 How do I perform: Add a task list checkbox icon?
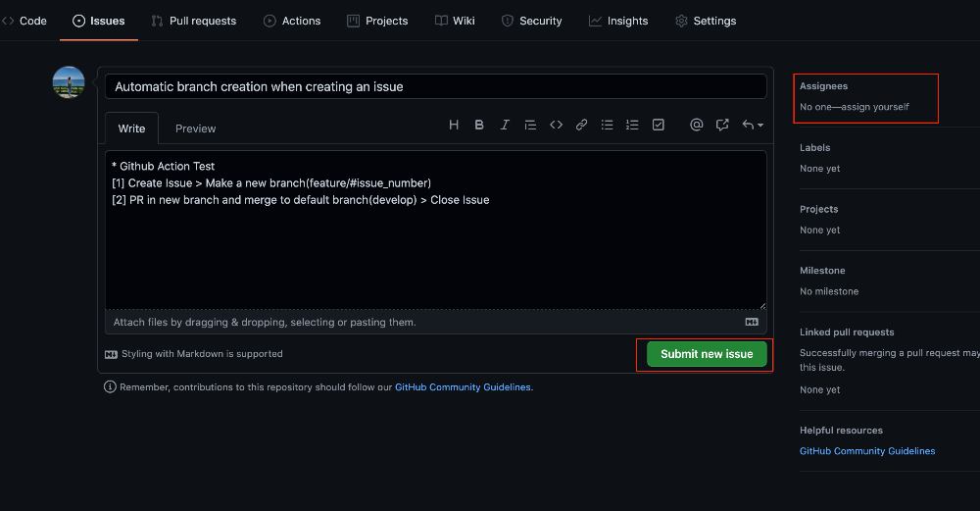tap(659, 126)
